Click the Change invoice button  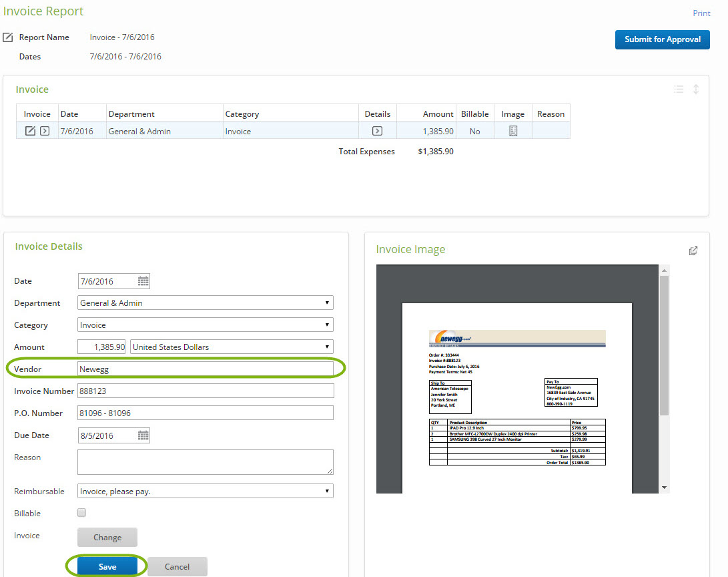[x=107, y=537]
